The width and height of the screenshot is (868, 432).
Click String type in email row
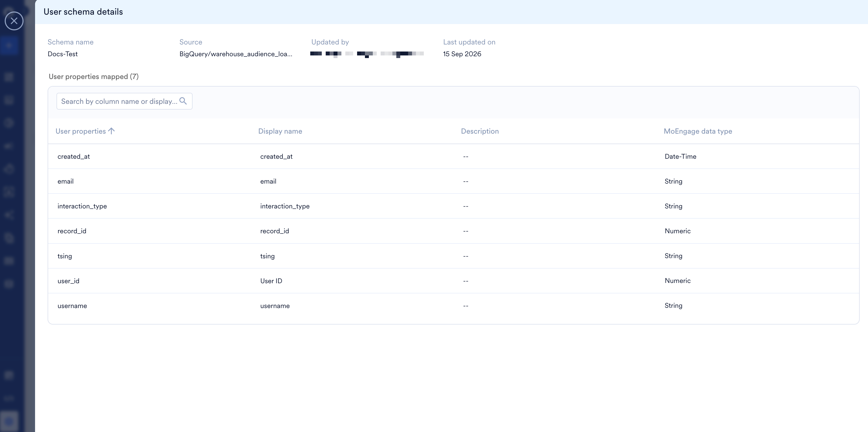tap(673, 181)
